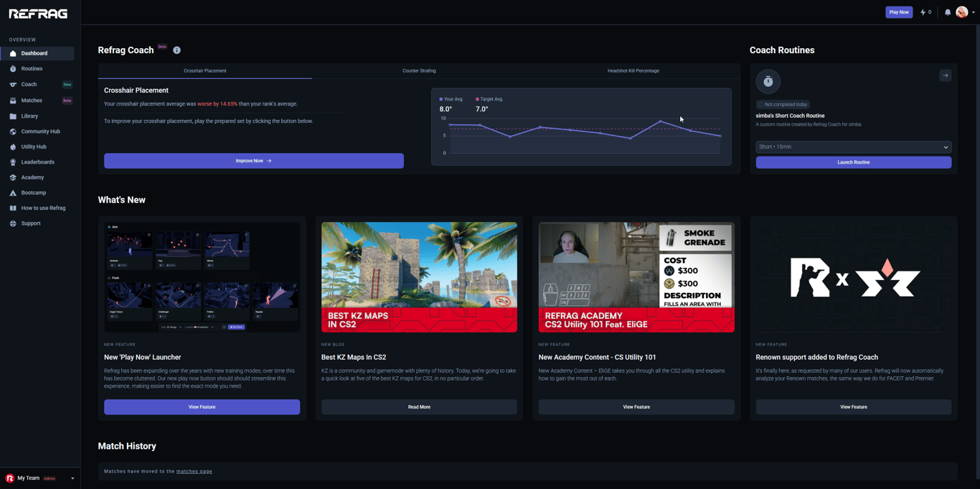This screenshot has width=980, height=489.
Task: Click the My Team logo icon
Action: click(10, 478)
